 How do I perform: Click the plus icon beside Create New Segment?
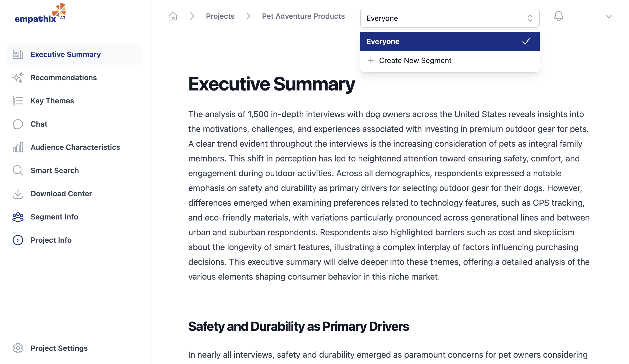click(371, 61)
